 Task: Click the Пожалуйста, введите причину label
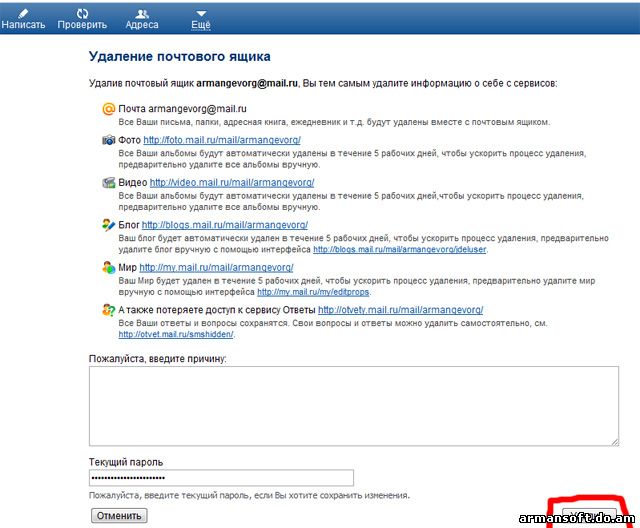[157, 359]
